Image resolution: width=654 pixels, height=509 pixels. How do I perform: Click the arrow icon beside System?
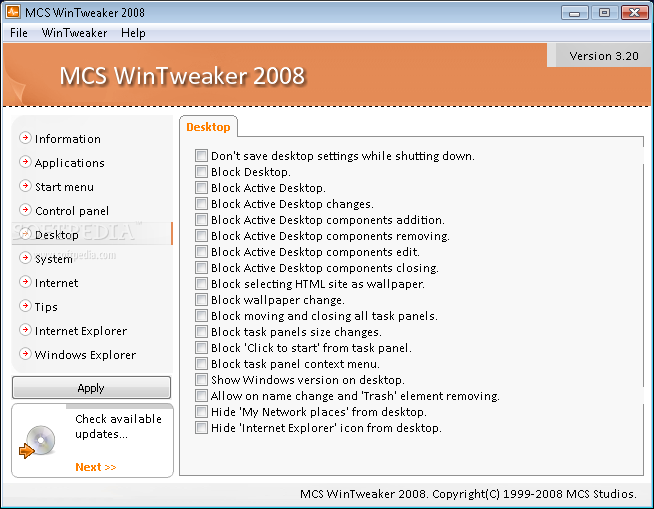25,258
